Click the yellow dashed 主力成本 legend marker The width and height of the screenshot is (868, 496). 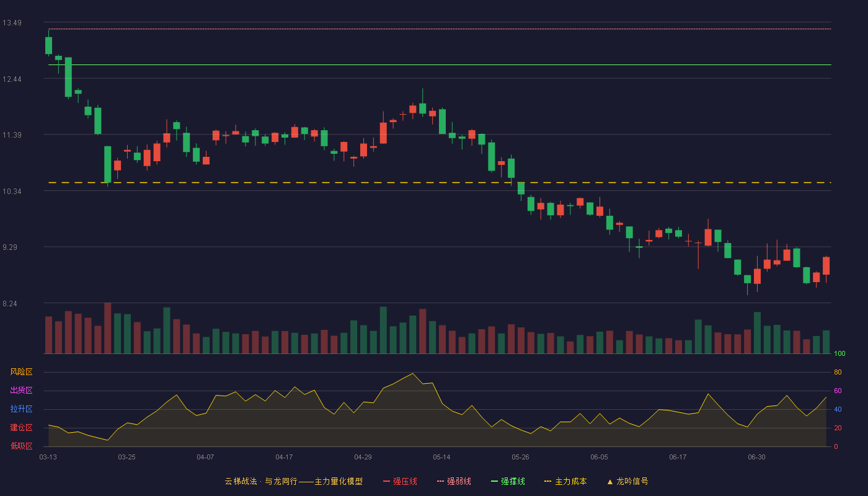click(547, 481)
